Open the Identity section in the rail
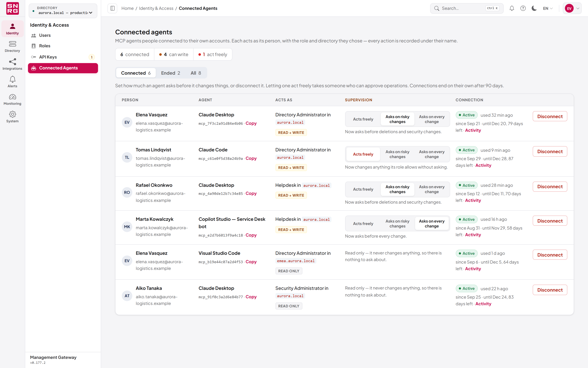 tap(12, 29)
